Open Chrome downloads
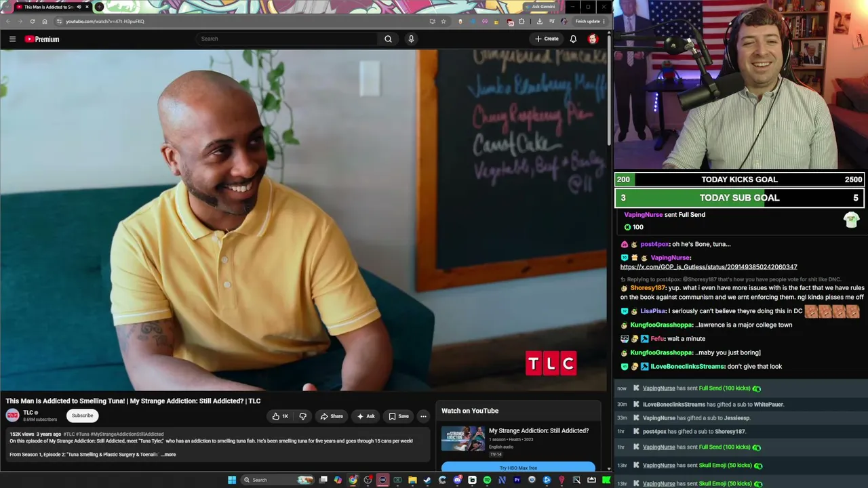The image size is (868, 488). tap(539, 21)
